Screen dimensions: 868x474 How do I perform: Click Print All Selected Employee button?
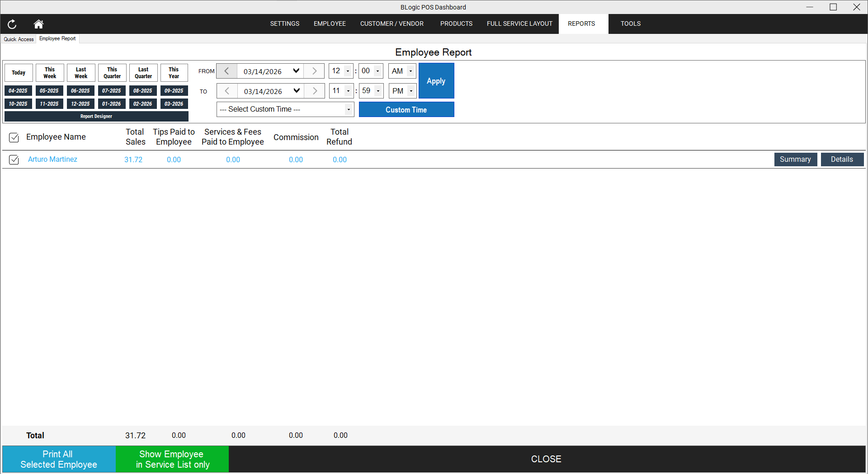point(59,459)
